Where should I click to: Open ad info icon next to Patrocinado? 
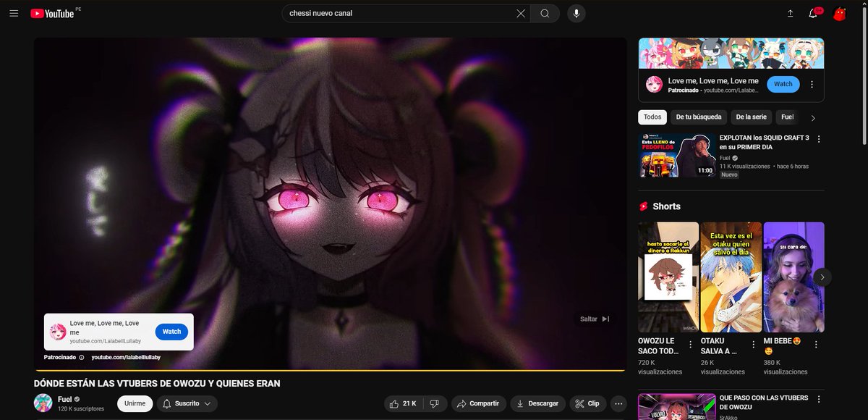pyautogui.click(x=81, y=357)
